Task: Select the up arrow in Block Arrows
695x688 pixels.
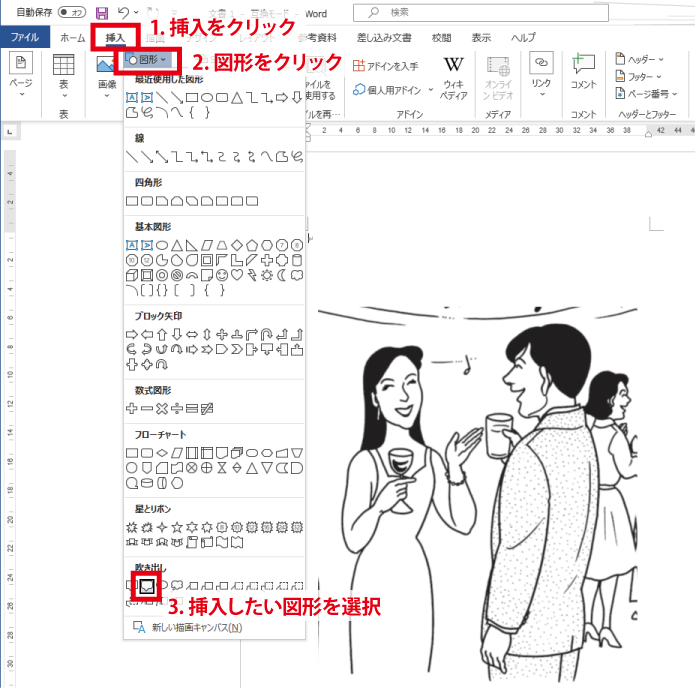Action: click(x=162, y=334)
